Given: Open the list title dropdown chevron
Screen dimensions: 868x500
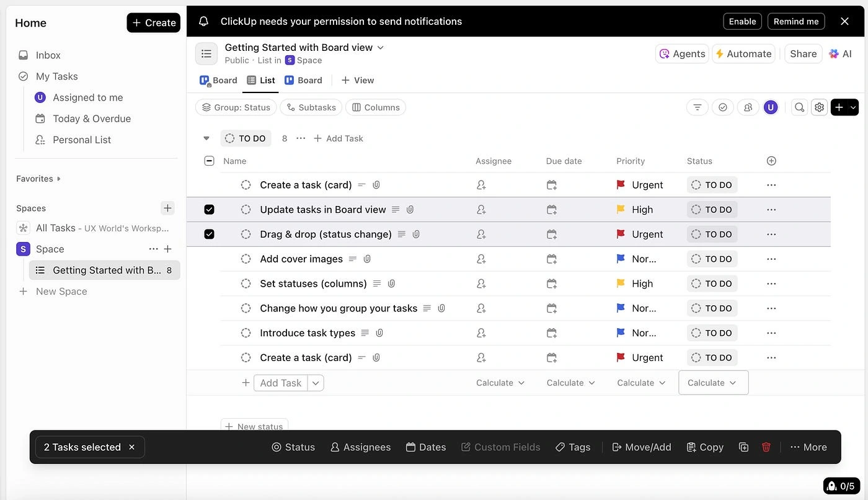Looking at the screenshot, I should pyautogui.click(x=381, y=48).
